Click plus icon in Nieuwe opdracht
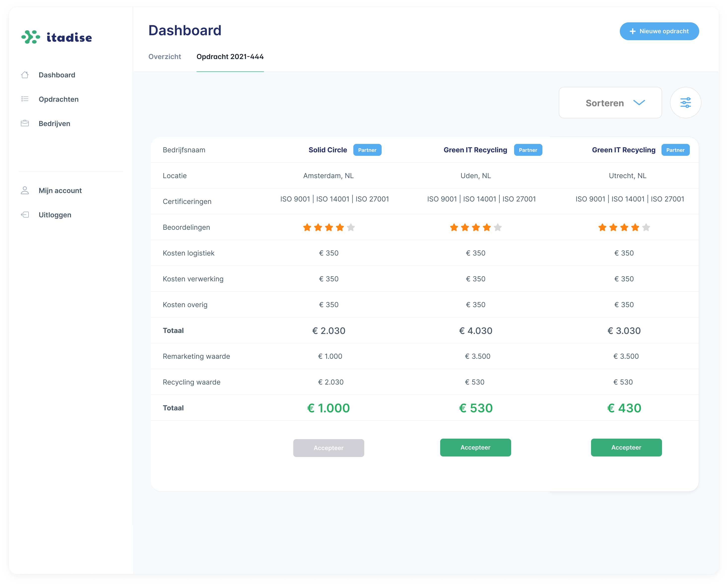The image size is (728, 585). coord(632,32)
